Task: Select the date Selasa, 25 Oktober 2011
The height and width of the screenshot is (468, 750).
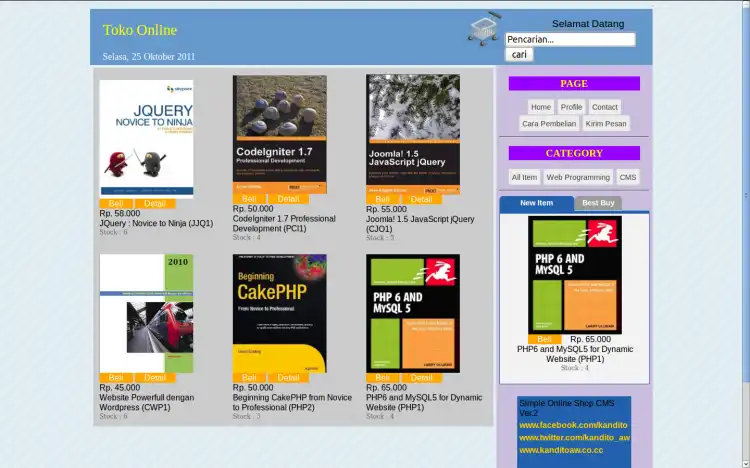Action: point(149,56)
